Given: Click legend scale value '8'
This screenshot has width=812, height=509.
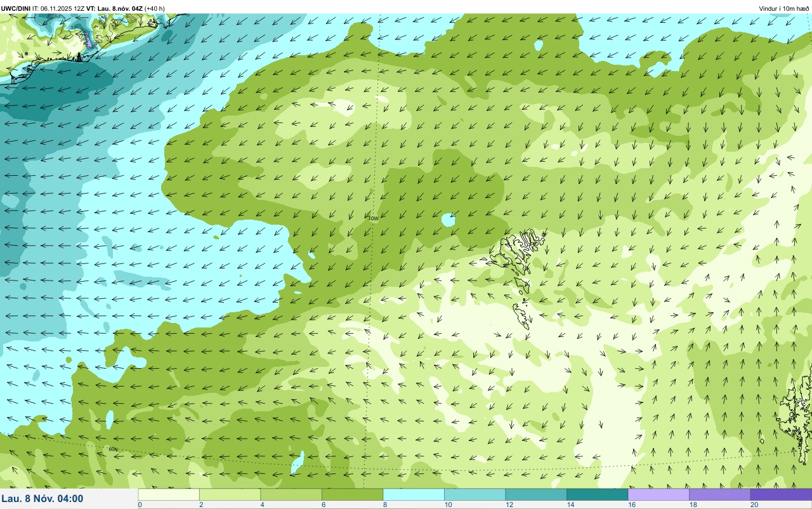Looking at the screenshot, I should tap(384, 505).
